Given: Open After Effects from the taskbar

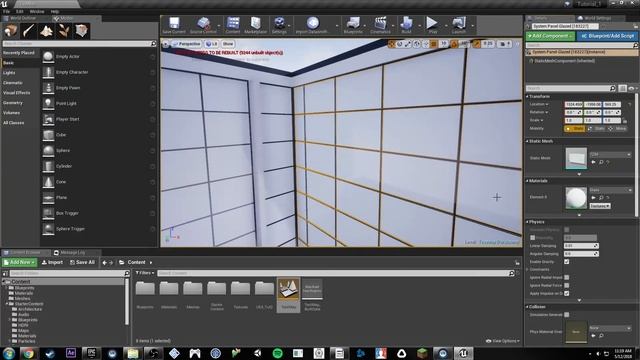Looking at the screenshot, I should point(71,353).
